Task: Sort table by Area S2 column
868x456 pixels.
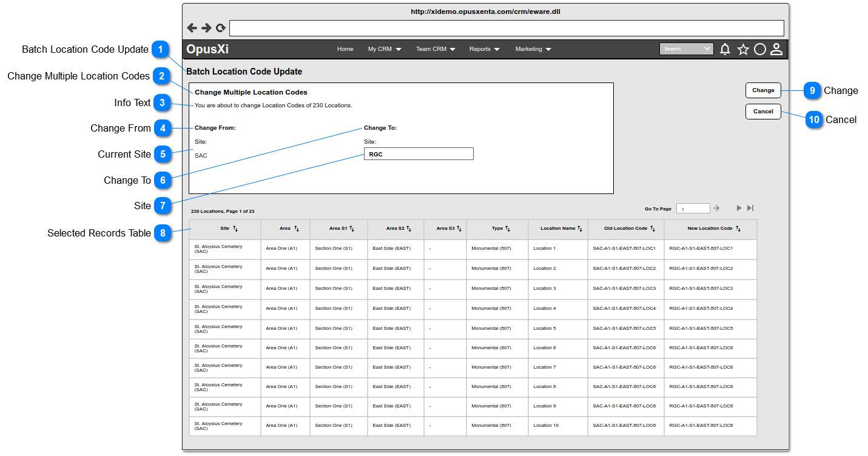Action: (409, 229)
